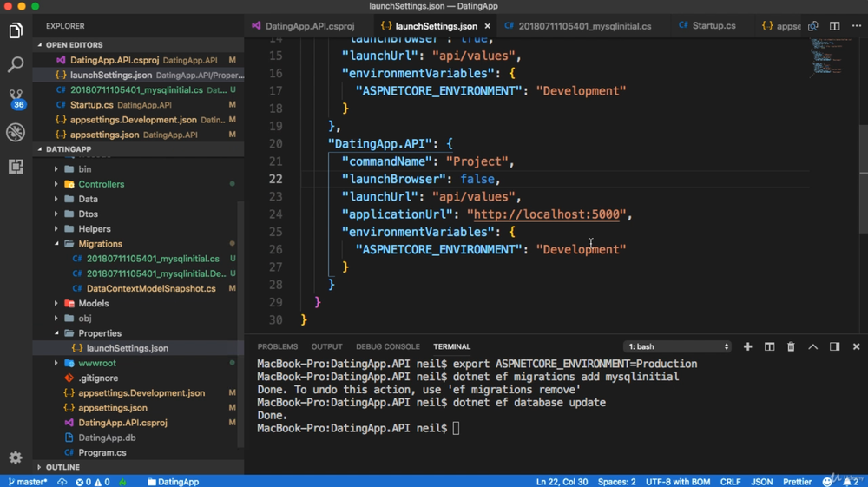The width and height of the screenshot is (868, 487).
Task: Open the Manage gear icon
Action: coord(16,457)
